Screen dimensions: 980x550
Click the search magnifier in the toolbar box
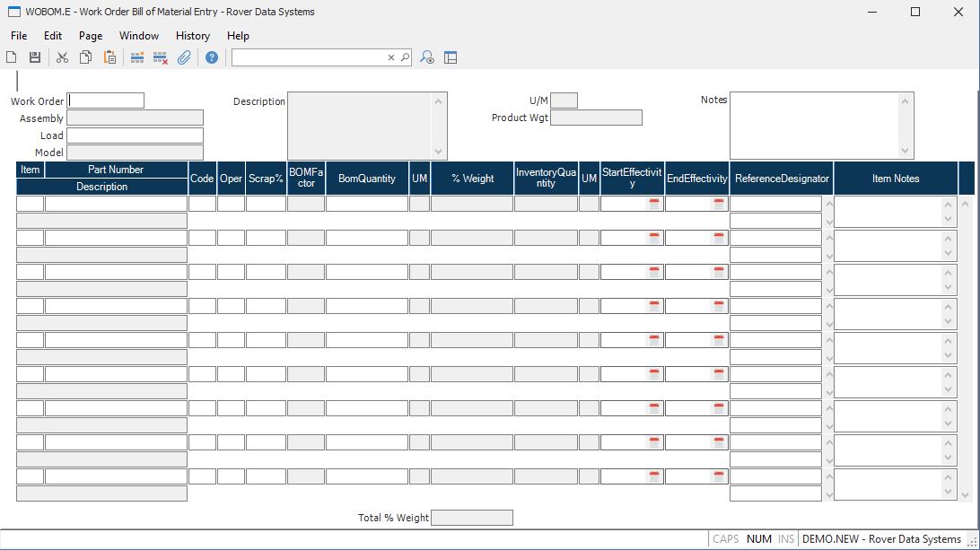click(405, 57)
